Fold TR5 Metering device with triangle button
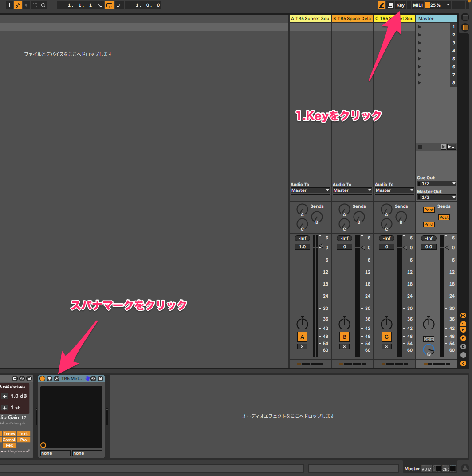This screenshot has height=476, width=472. point(50,379)
